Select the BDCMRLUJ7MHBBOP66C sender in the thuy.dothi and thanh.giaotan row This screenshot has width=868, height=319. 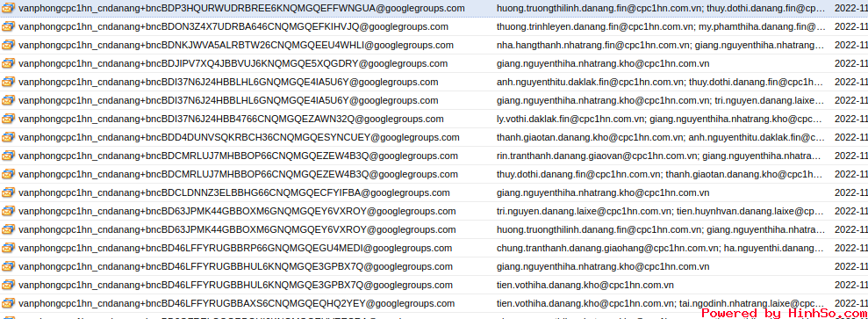point(238,175)
